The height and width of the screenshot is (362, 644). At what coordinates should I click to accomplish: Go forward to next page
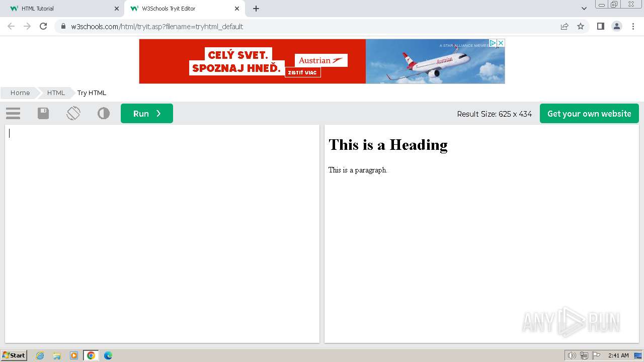click(x=27, y=26)
